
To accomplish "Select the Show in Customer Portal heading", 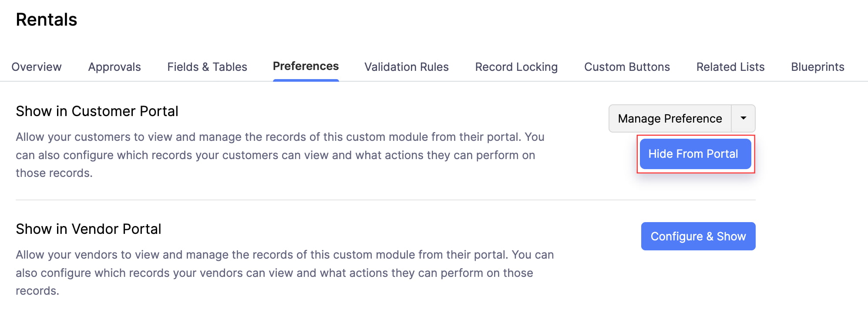I will [x=97, y=111].
